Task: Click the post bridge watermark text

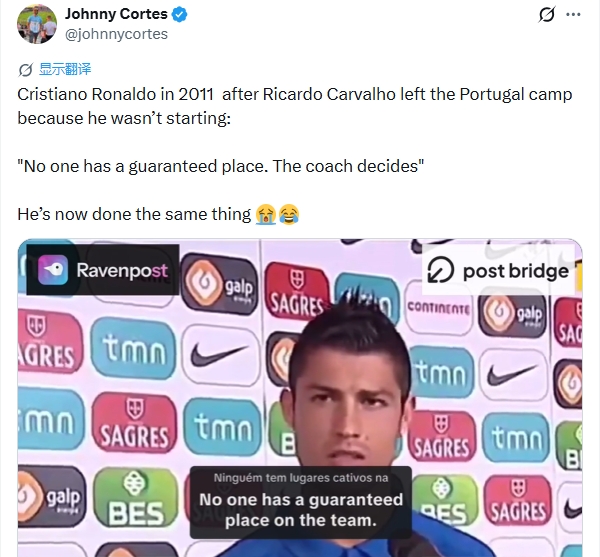Action: coord(516,271)
